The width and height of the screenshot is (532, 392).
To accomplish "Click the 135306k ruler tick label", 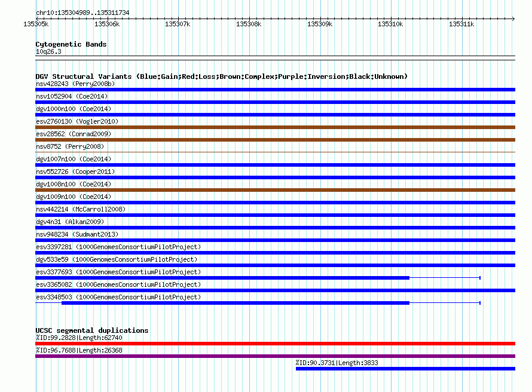I will pyautogui.click(x=107, y=24).
